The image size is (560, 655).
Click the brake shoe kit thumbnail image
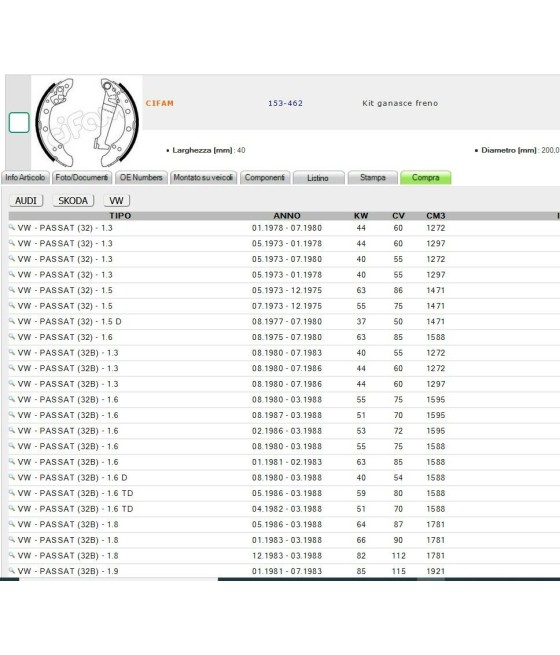(x=87, y=122)
